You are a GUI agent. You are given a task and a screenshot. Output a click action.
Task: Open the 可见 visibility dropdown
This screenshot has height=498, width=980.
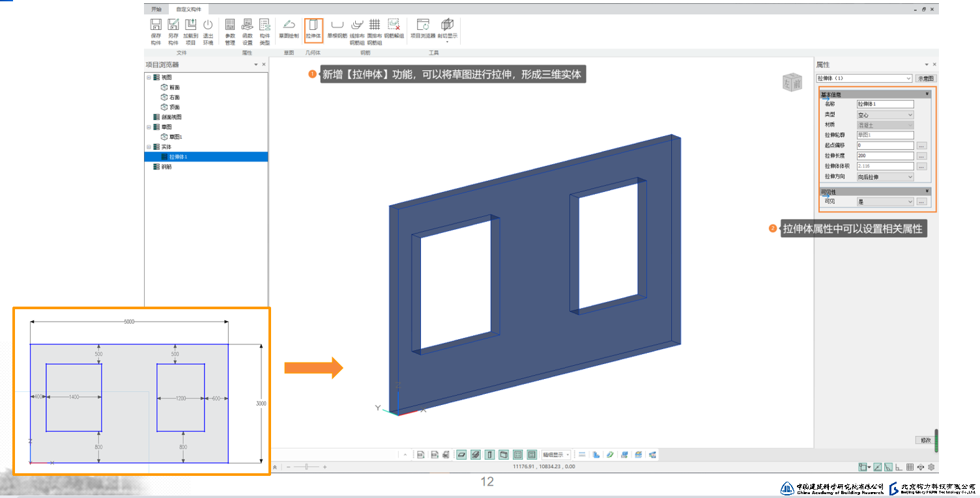coord(885,202)
